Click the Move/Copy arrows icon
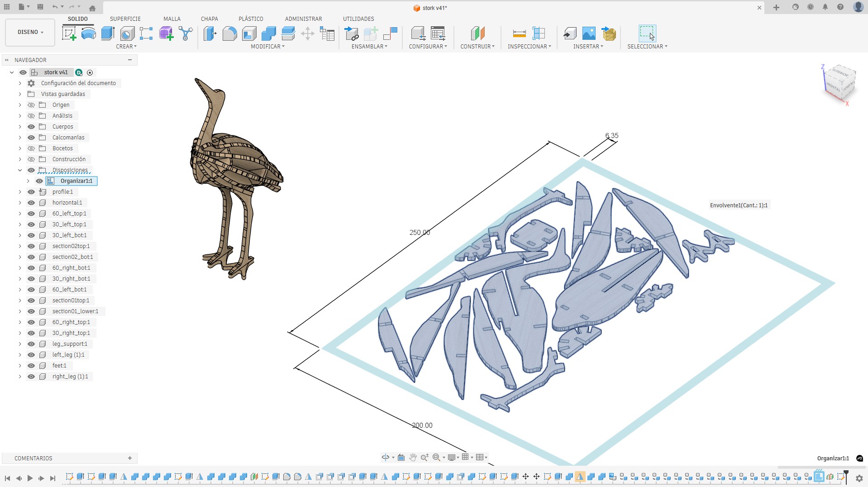This screenshot has height=487, width=868. coord(308,33)
